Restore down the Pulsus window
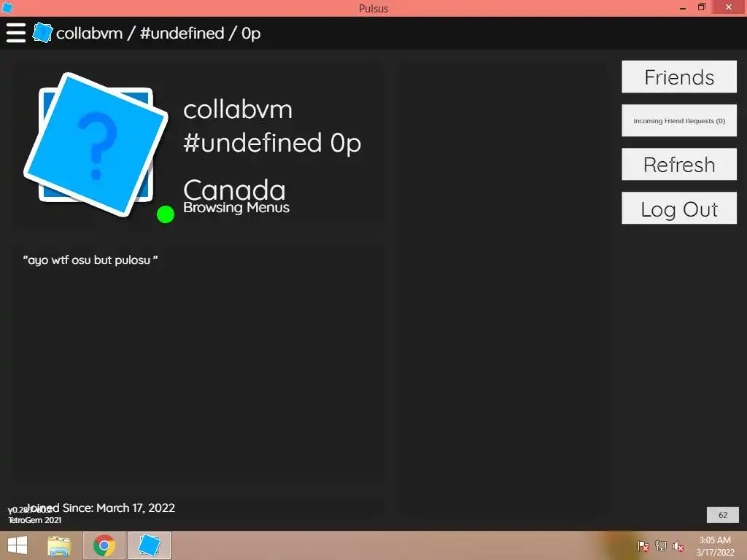Viewport: 747px width, 560px height. (x=701, y=7)
